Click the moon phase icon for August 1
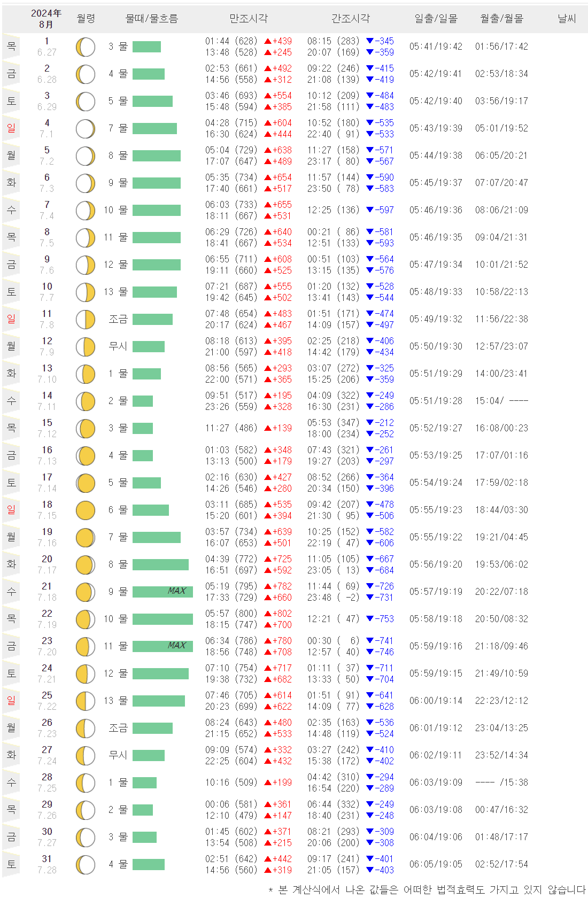 [86, 47]
